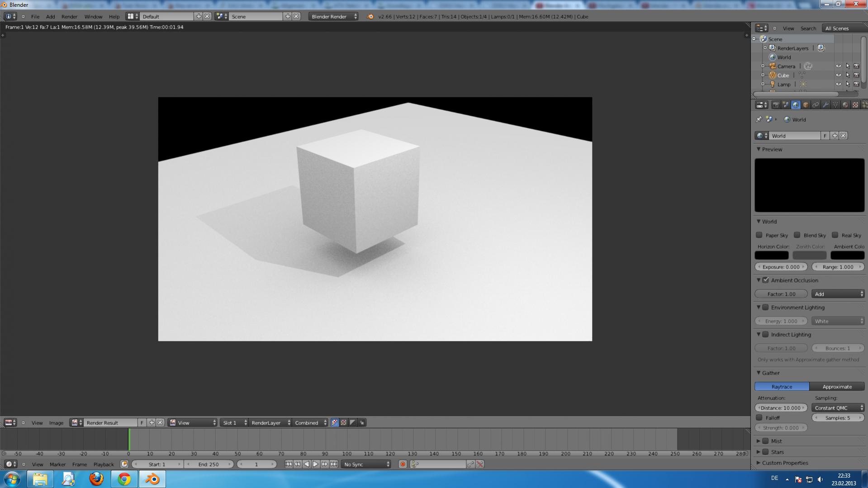The image size is (868, 488).
Task: Open the Modifiers wrench tab icon
Action: [x=825, y=105]
